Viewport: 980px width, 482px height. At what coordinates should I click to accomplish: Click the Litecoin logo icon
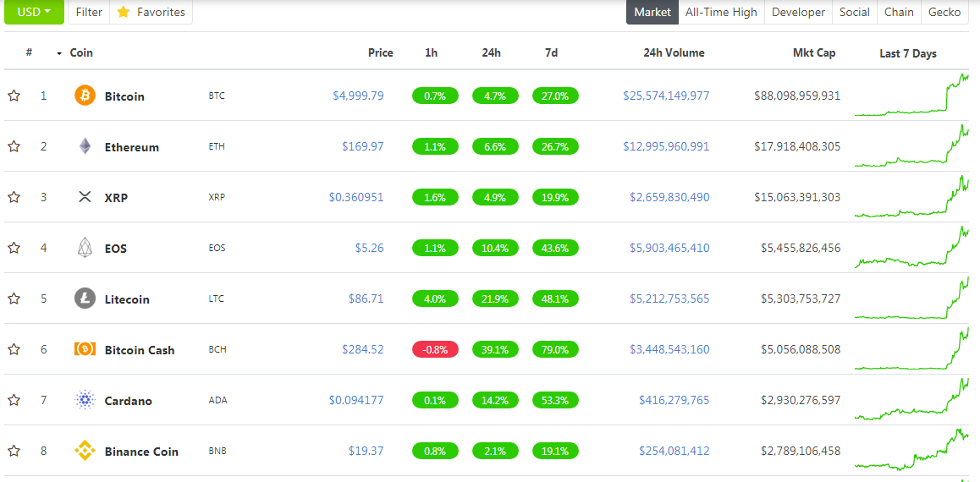coord(85,299)
